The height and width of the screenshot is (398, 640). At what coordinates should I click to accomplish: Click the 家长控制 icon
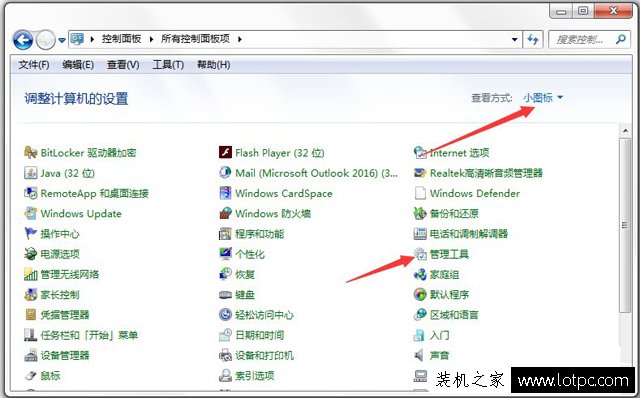tap(31, 294)
